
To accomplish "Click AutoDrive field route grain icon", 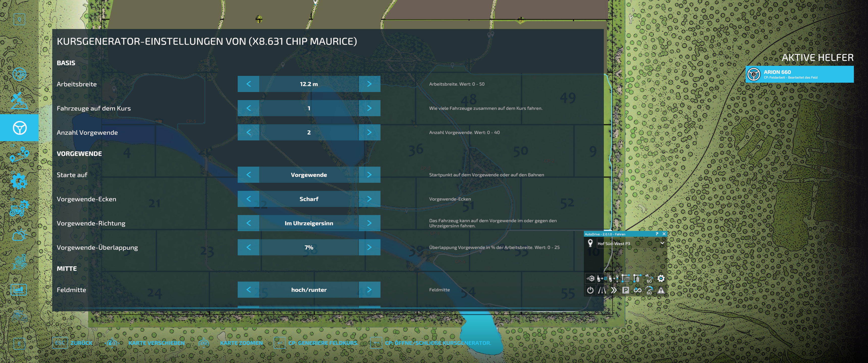I will 637,279.
